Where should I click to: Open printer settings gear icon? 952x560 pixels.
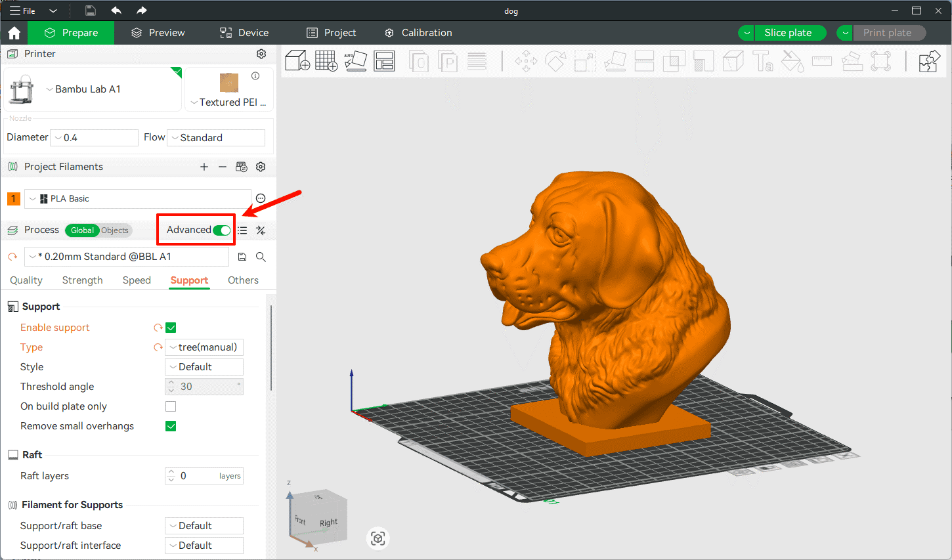point(261,54)
